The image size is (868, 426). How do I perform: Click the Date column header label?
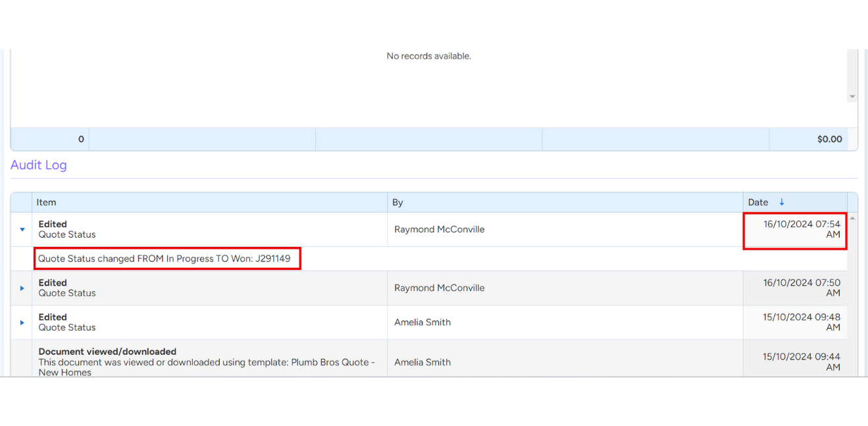[x=758, y=202]
